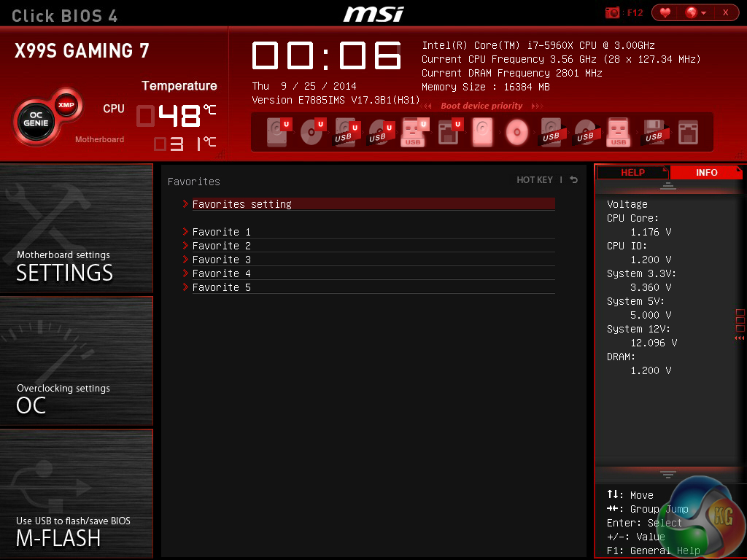Open Overclocking settings OC panel
The width and height of the screenshot is (747, 560).
coord(76,361)
